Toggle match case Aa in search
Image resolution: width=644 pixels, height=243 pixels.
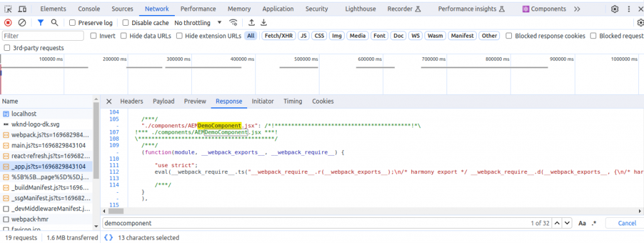pyautogui.click(x=582, y=224)
